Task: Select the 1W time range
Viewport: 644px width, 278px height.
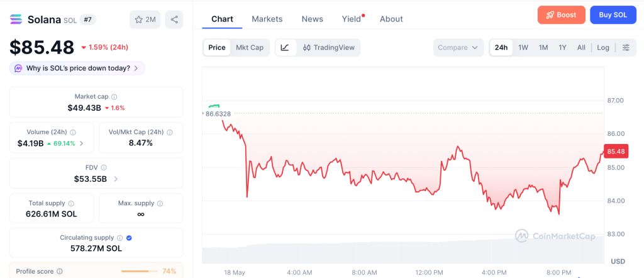Action: coord(523,48)
